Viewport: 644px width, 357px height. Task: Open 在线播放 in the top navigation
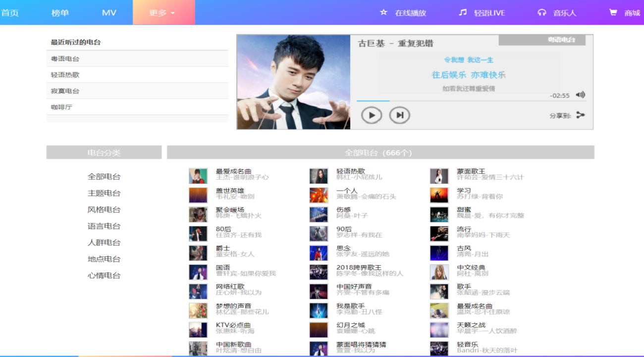click(x=411, y=13)
